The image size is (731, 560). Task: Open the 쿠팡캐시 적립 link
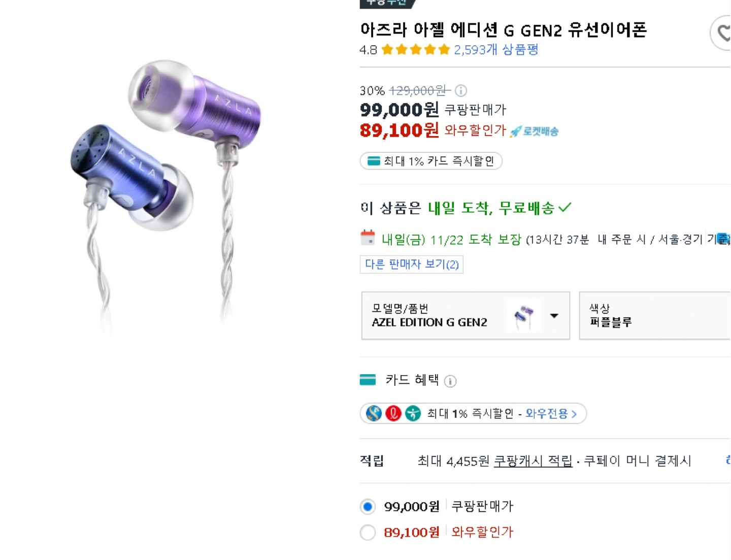point(533,461)
